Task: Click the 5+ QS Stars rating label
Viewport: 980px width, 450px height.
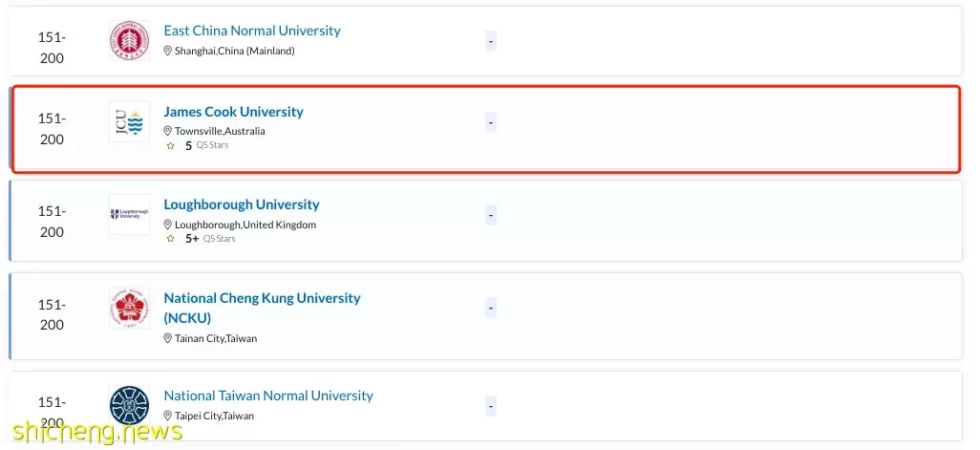Action: tap(210, 239)
